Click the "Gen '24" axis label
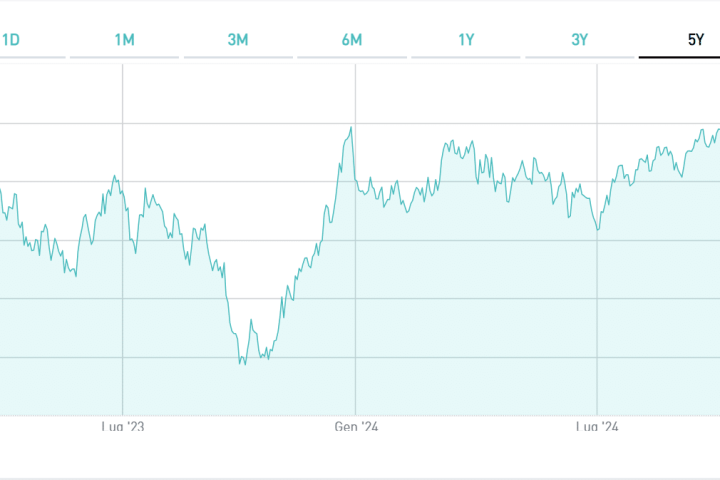This screenshot has width=720, height=480. coord(355,427)
